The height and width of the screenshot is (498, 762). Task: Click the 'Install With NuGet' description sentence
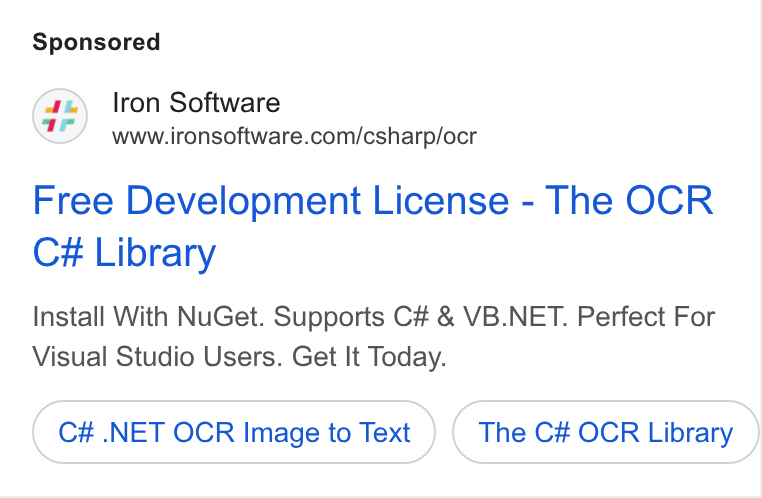click(x=149, y=317)
